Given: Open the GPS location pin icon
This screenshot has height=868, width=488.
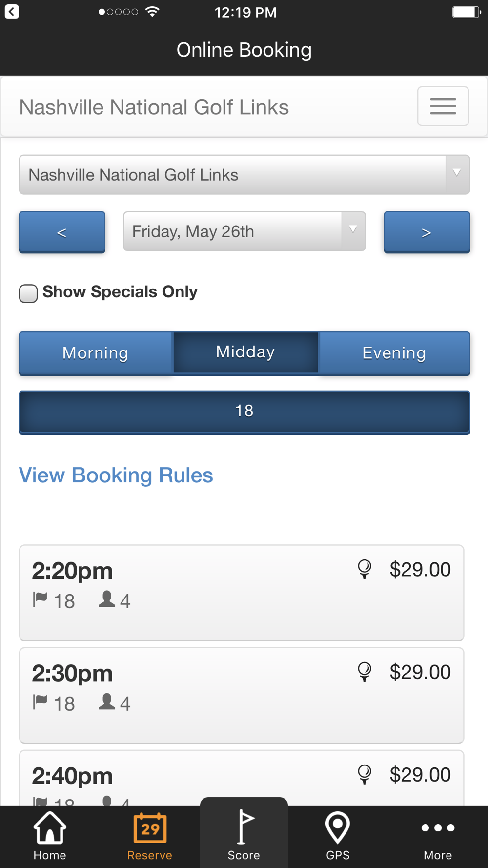Looking at the screenshot, I should pos(338,827).
